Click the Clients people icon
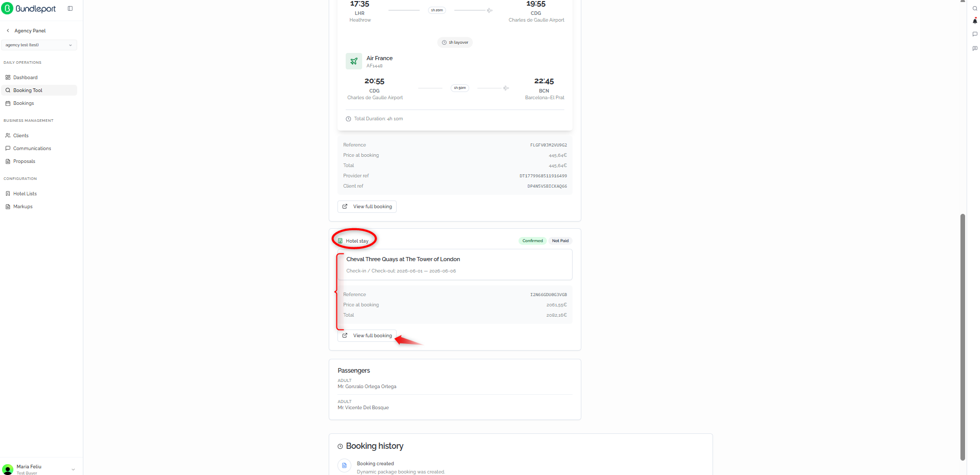980x475 pixels. [x=8, y=136]
